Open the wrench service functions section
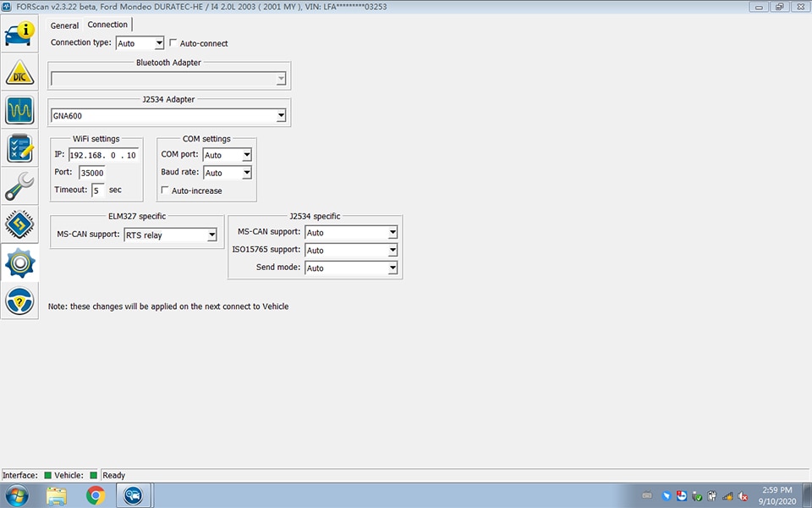 pyautogui.click(x=19, y=186)
